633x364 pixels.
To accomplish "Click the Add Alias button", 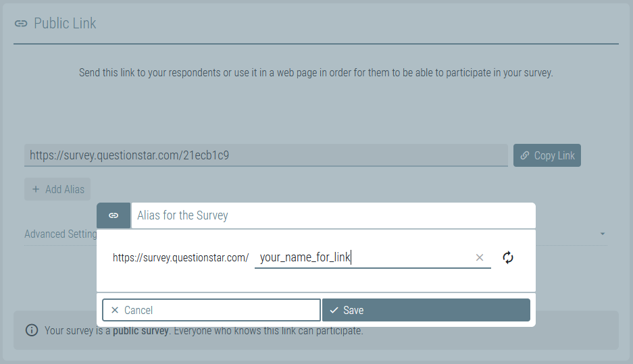I will tap(57, 189).
